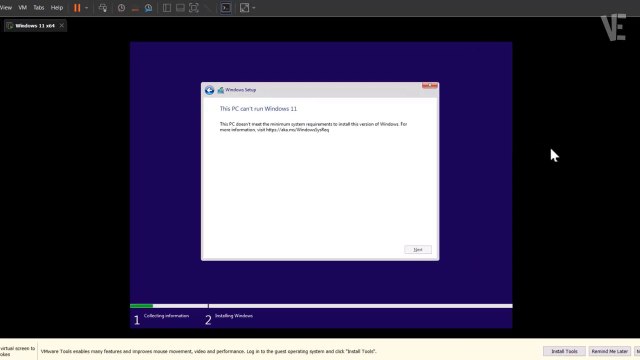Go back using Windows Setup back arrow
The width and height of the screenshot is (640, 360).
tap(209, 90)
